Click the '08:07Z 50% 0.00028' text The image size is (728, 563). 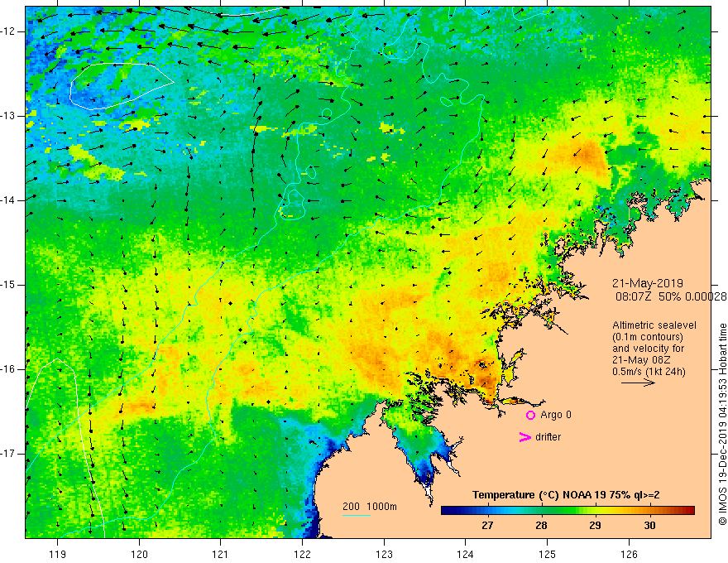tap(671, 297)
